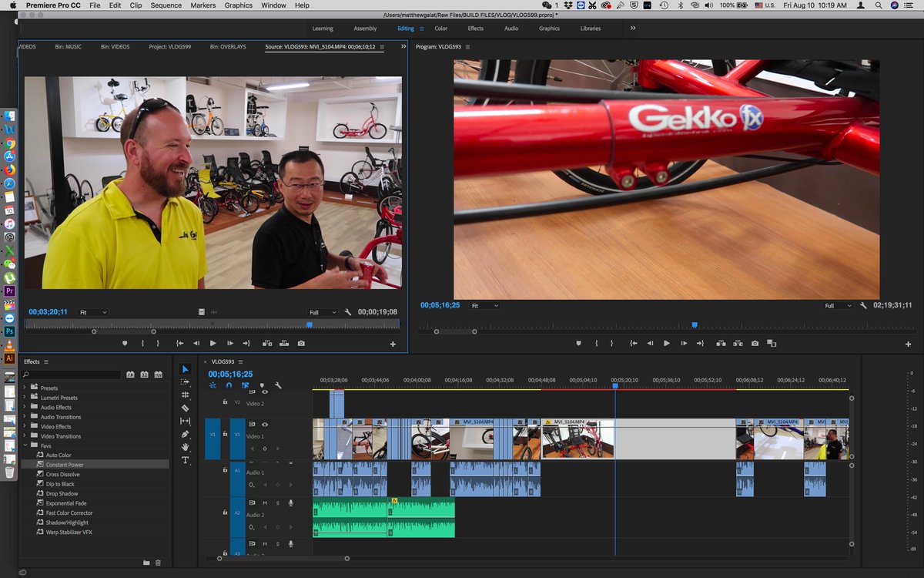This screenshot has width=924, height=578.
Task: Filter effects by 32-bit Color badge
Action: [144, 375]
